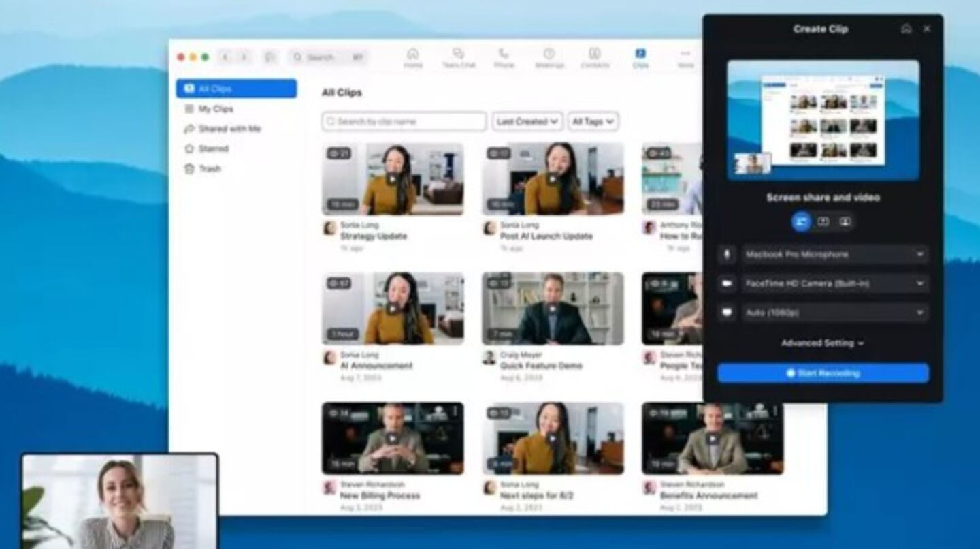Go back with the left arrow in Zoom toolbar
The image size is (980, 549).
coord(225,57)
